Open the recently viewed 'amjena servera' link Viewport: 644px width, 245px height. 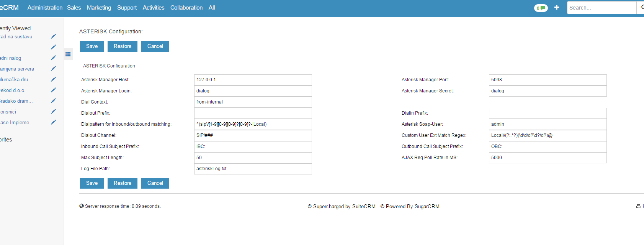pyautogui.click(x=17, y=69)
